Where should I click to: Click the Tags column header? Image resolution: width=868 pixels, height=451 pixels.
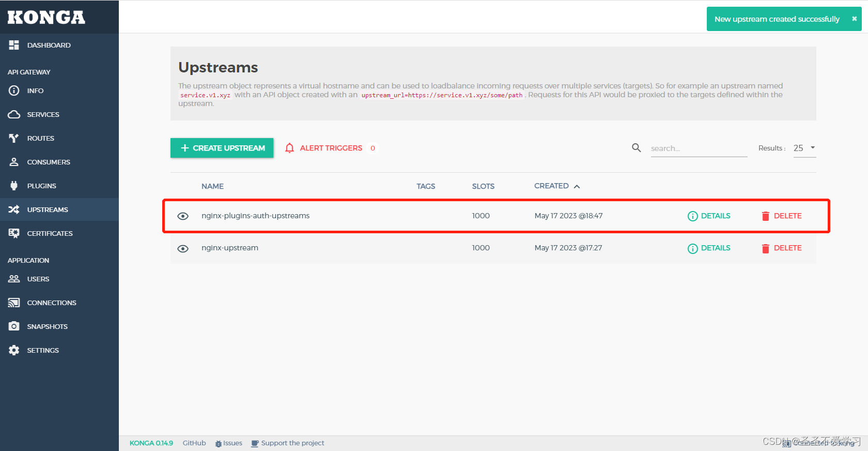(x=426, y=186)
